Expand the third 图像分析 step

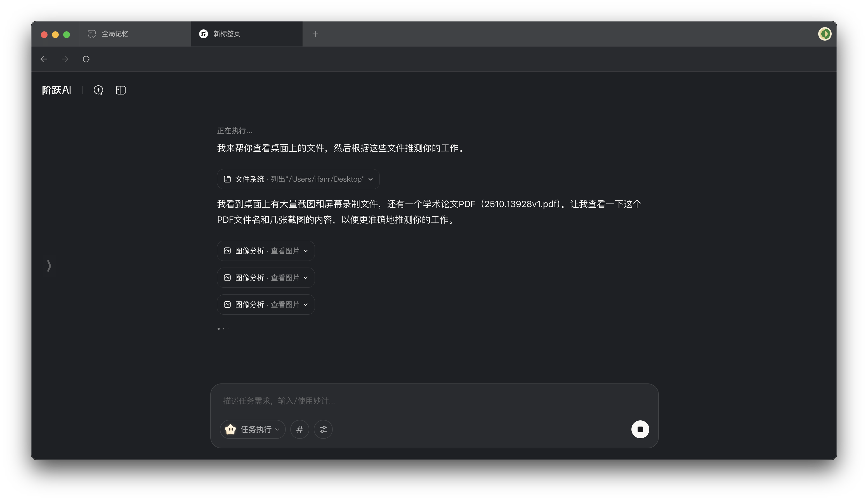[x=266, y=305]
